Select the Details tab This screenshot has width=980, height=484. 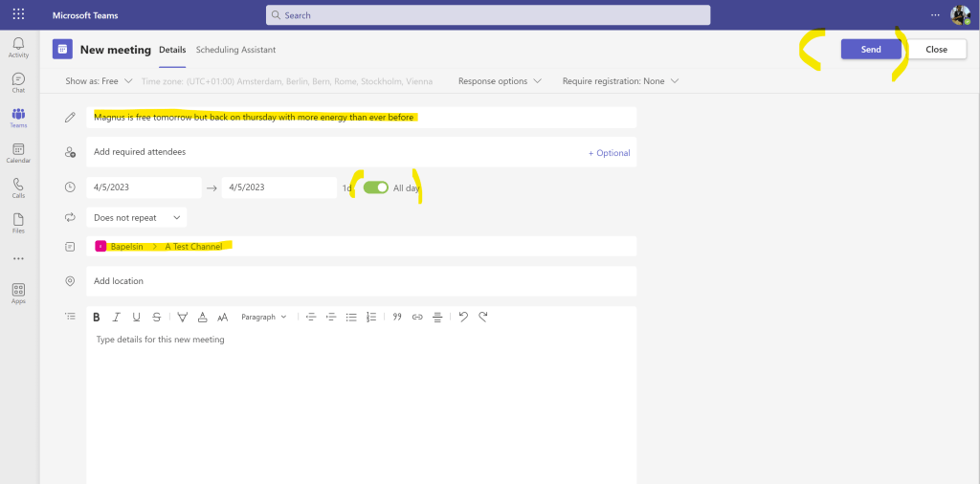click(172, 50)
